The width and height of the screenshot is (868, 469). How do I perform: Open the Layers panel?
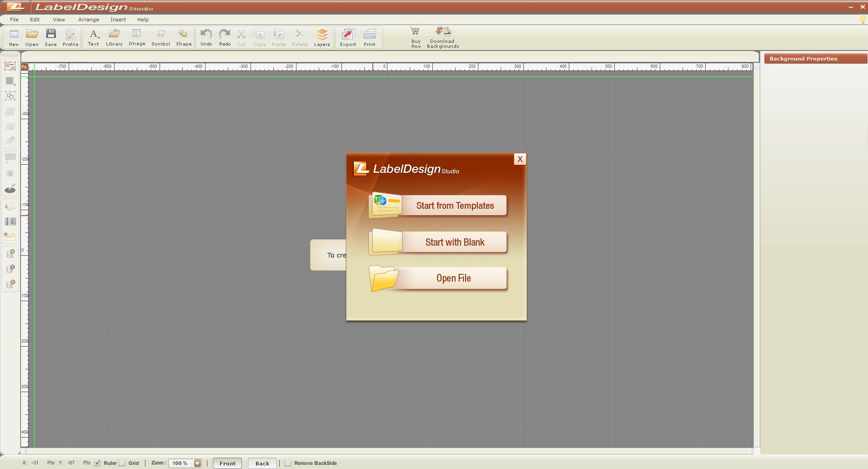tap(322, 37)
